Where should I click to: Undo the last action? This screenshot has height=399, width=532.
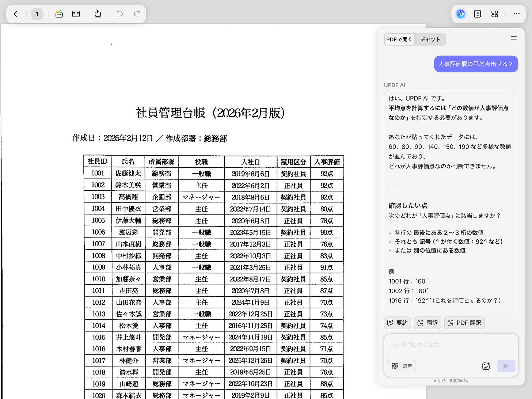click(x=119, y=14)
